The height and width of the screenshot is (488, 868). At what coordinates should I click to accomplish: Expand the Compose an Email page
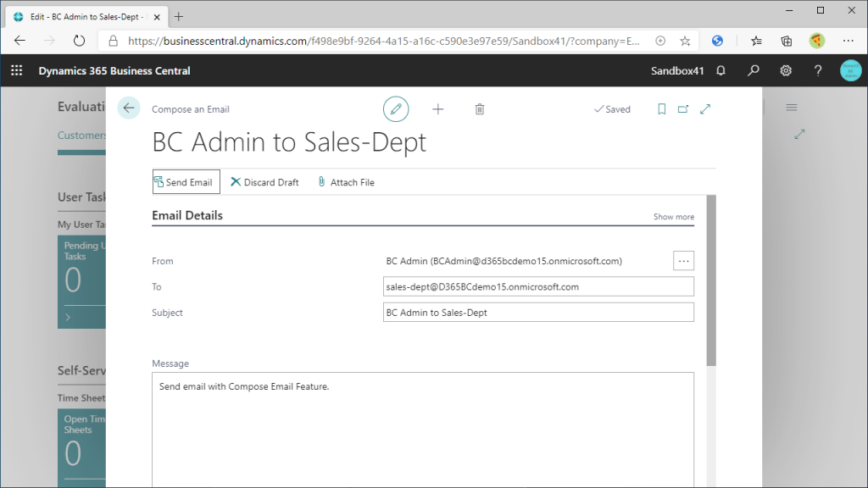click(705, 109)
